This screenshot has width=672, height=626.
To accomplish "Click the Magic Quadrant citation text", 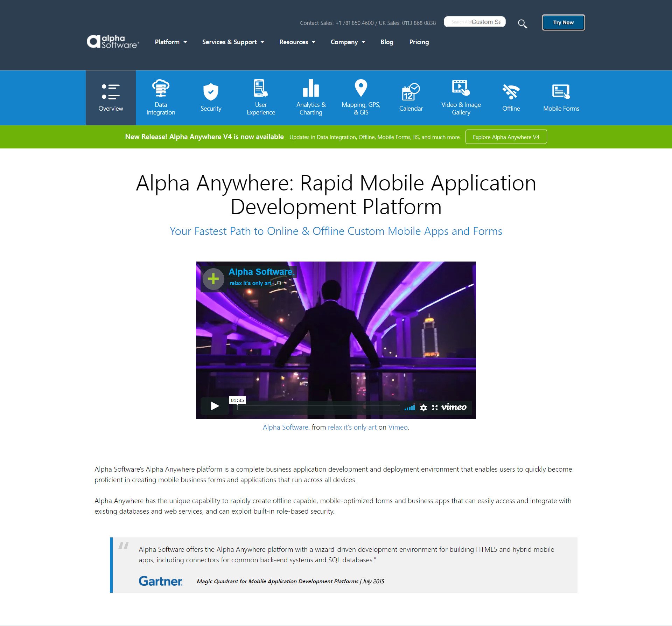I will coord(290,581).
